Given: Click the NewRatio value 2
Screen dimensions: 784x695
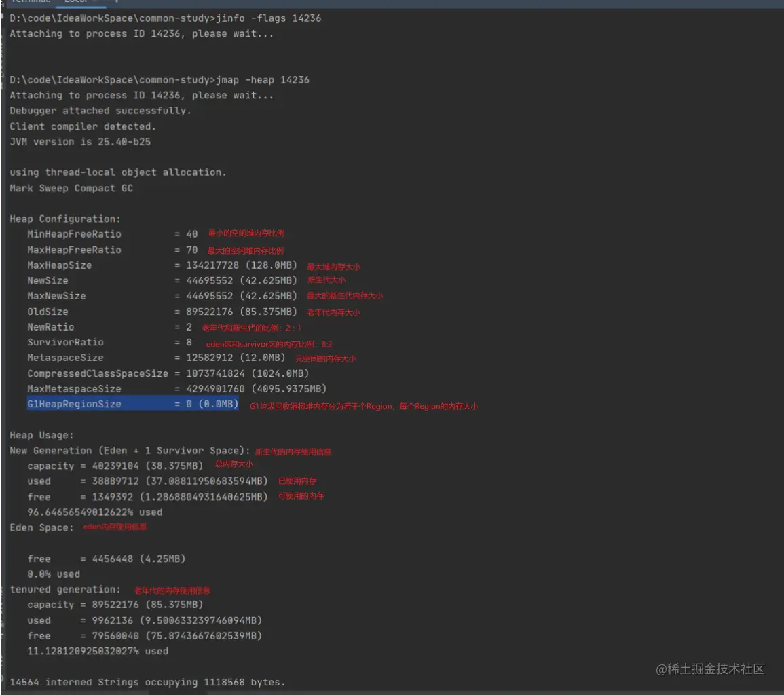Looking at the screenshot, I should point(189,328).
